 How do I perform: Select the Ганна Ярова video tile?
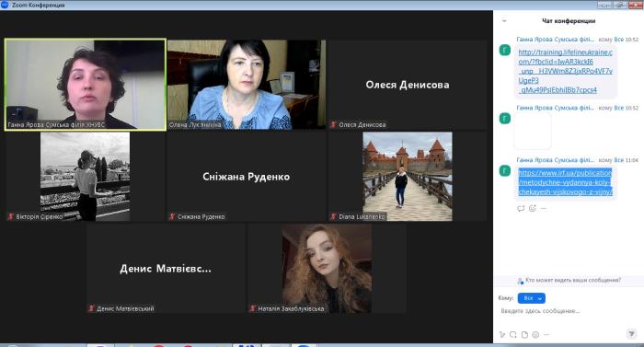tap(86, 85)
